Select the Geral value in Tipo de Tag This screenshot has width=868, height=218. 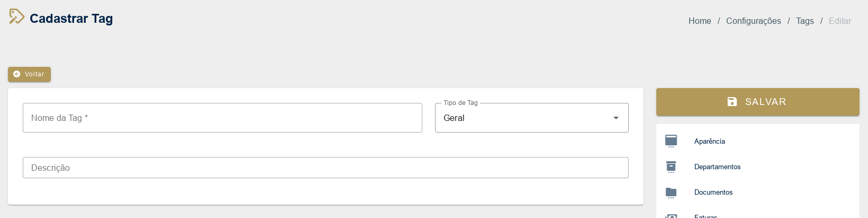click(x=454, y=118)
